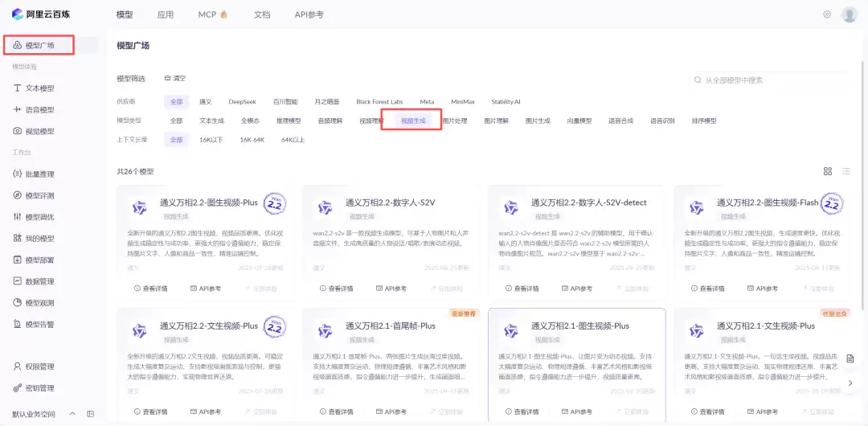The image size is (868, 426).
Task: Click API参考 on 通义万相2.1-图生视频-Plus card
Action: pos(577,412)
